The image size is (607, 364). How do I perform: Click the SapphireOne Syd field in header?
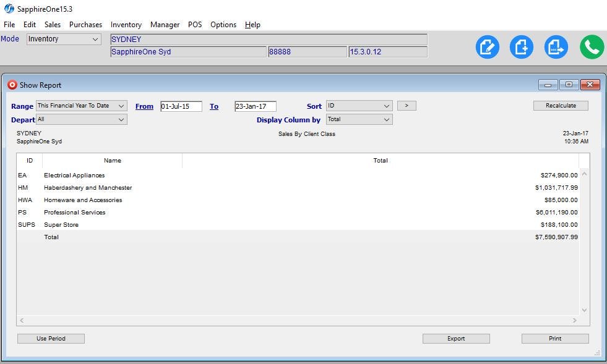click(x=188, y=52)
